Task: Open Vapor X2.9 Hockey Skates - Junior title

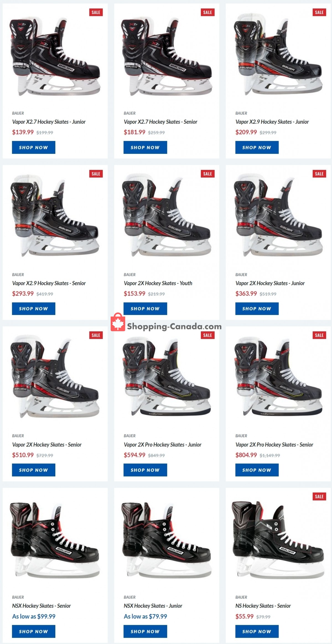Action: (x=272, y=122)
